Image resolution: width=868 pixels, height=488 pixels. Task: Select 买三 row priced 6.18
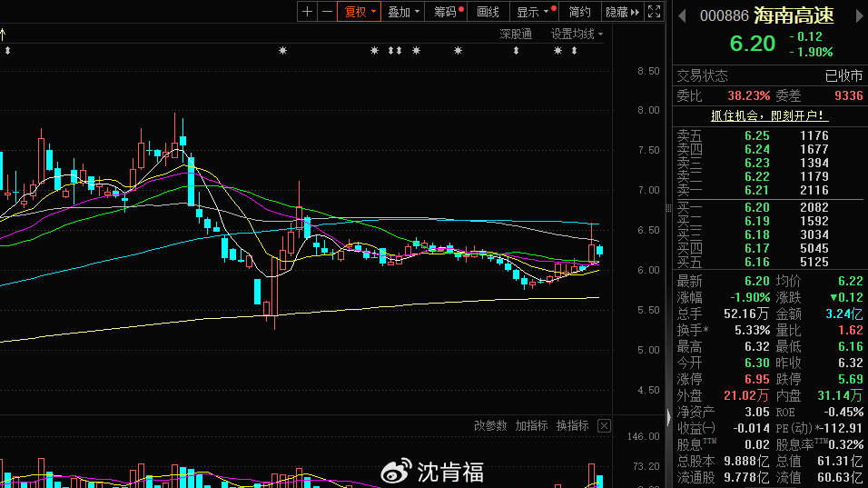click(x=770, y=234)
